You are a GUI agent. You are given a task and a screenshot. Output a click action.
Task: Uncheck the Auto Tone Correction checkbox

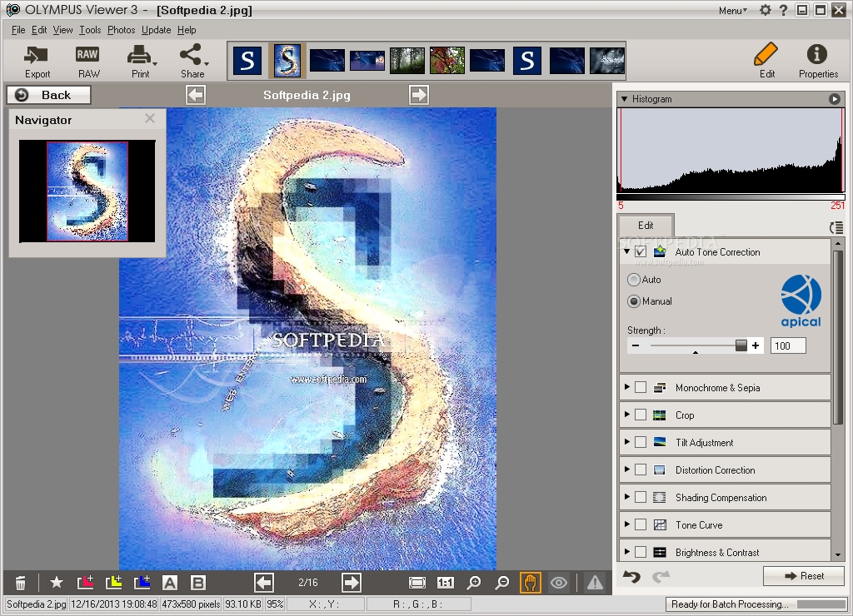tap(641, 251)
